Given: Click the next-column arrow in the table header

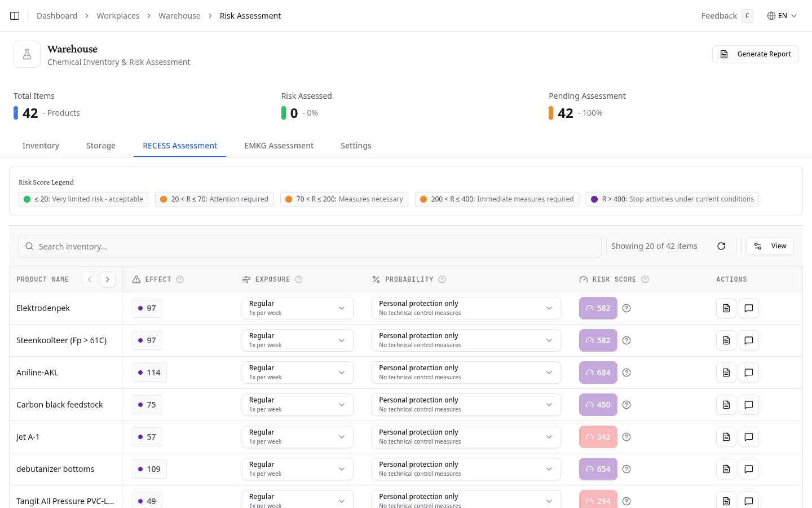Looking at the screenshot, I should pyautogui.click(x=107, y=279).
